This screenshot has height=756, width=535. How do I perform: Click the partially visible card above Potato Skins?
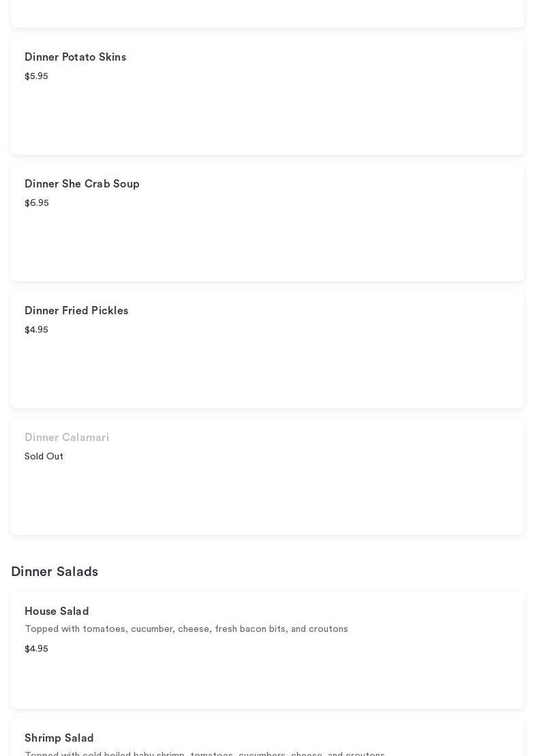tap(267, 12)
